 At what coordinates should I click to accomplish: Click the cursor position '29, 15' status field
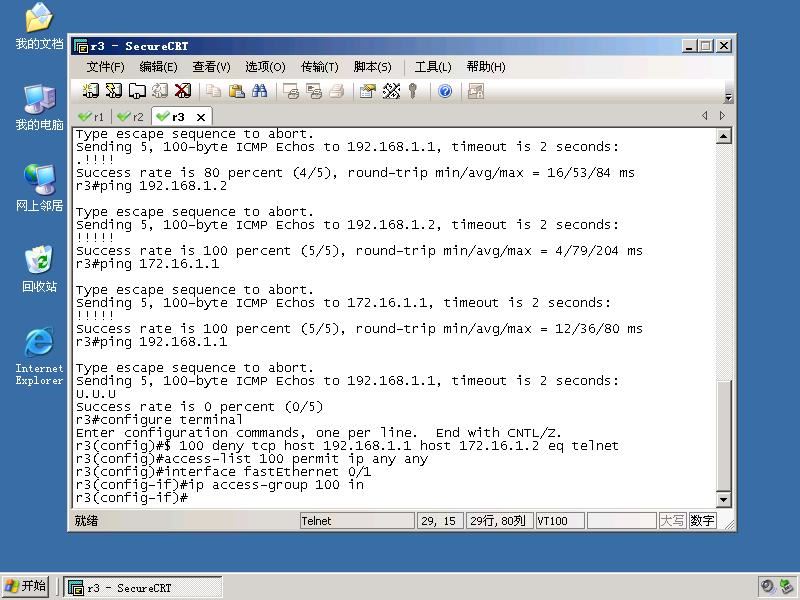coord(439,521)
